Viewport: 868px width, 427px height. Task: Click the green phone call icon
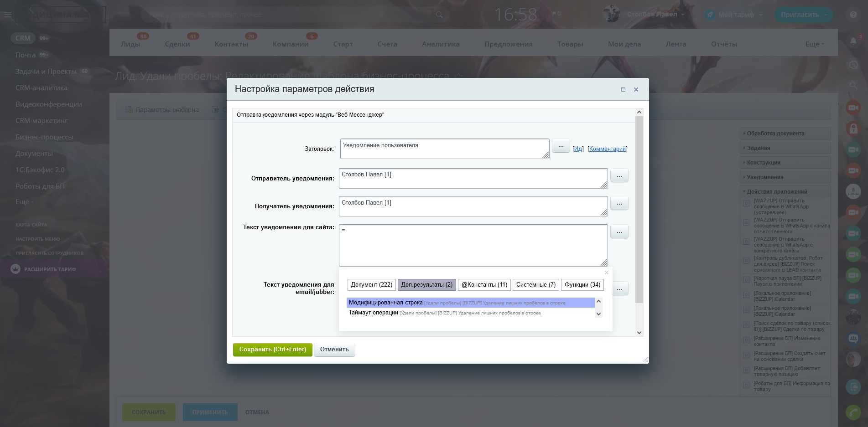point(853,412)
